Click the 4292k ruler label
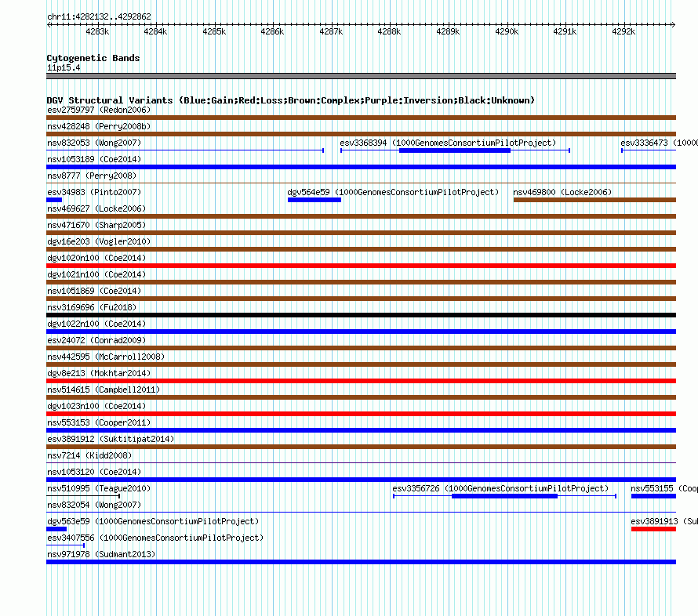698x616 pixels. [x=623, y=31]
